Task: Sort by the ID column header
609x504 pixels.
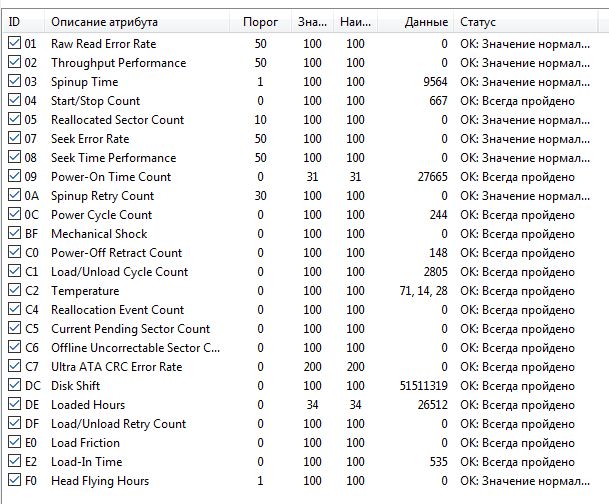Action: click(x=24, y=22)
